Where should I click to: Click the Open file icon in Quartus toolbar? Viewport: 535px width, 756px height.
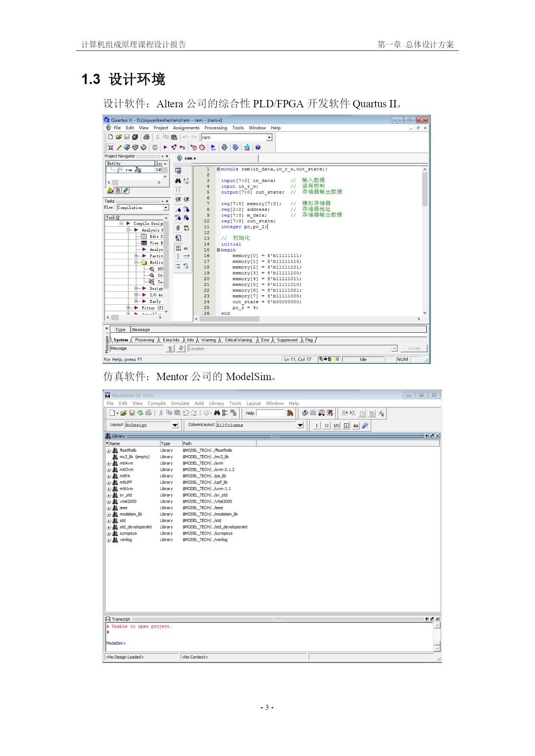point(119,137)
